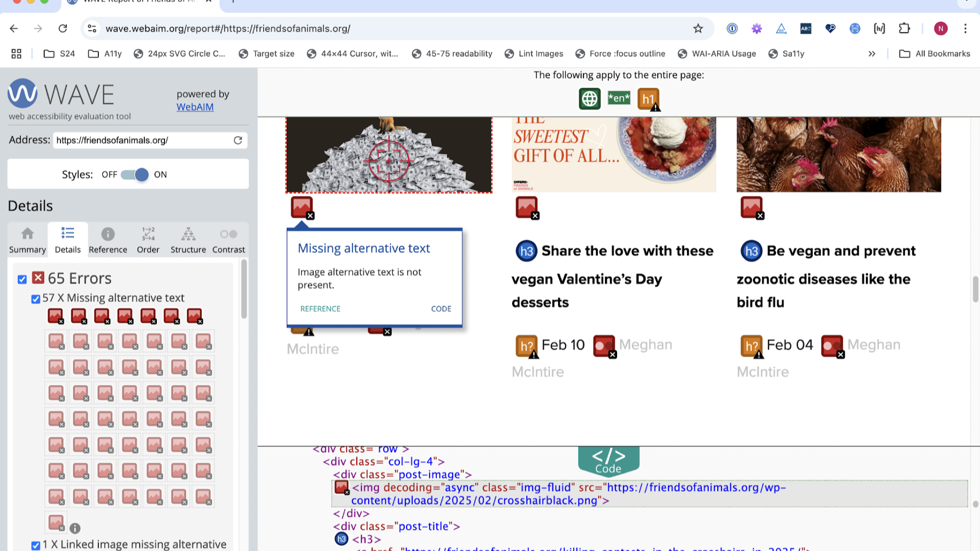
Task: Open the Chrome three-dot menu
Action: 966,28
